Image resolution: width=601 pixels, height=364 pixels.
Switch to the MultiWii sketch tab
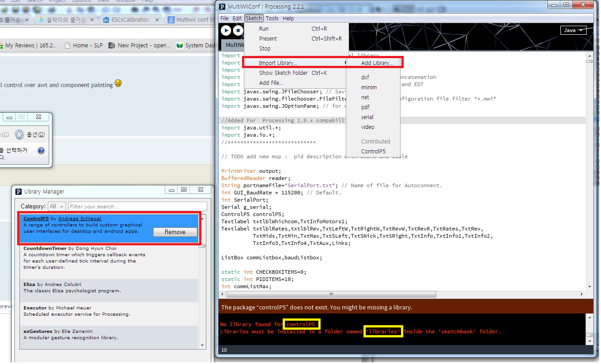click(x=233, y=45)
